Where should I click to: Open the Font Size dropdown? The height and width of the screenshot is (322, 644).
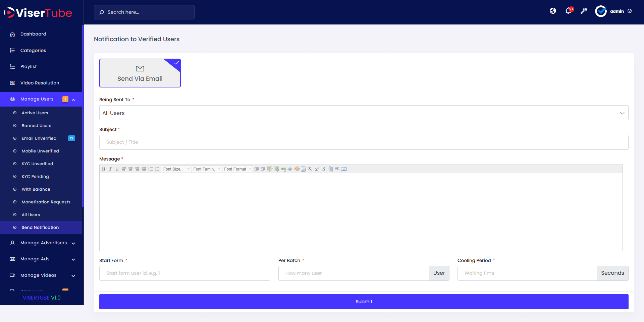(x=176, y=169)
